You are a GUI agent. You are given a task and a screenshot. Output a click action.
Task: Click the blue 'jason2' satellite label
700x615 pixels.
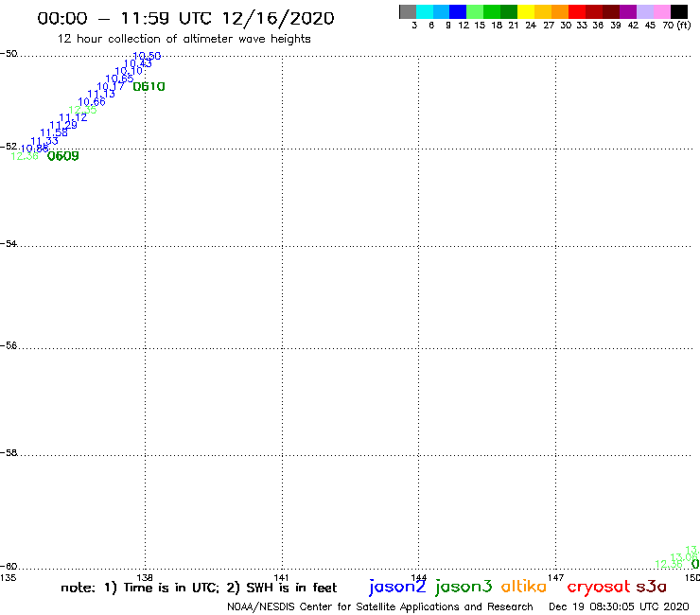[x=397, y=587]
